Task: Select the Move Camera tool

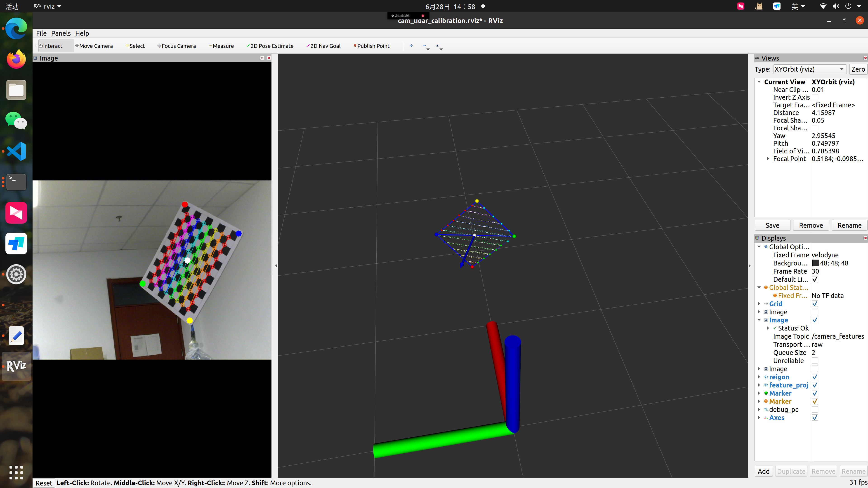Action: pyautogui.click(x=94, y=46)
